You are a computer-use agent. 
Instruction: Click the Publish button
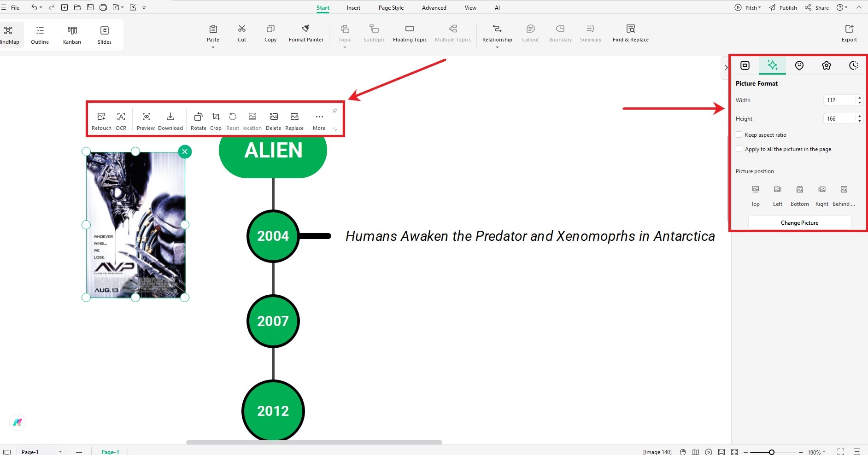click(783, 7)
